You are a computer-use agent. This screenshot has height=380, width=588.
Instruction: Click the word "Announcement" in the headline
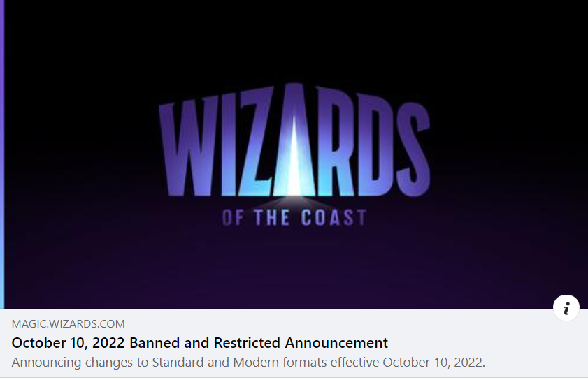(x=336, y=343)
